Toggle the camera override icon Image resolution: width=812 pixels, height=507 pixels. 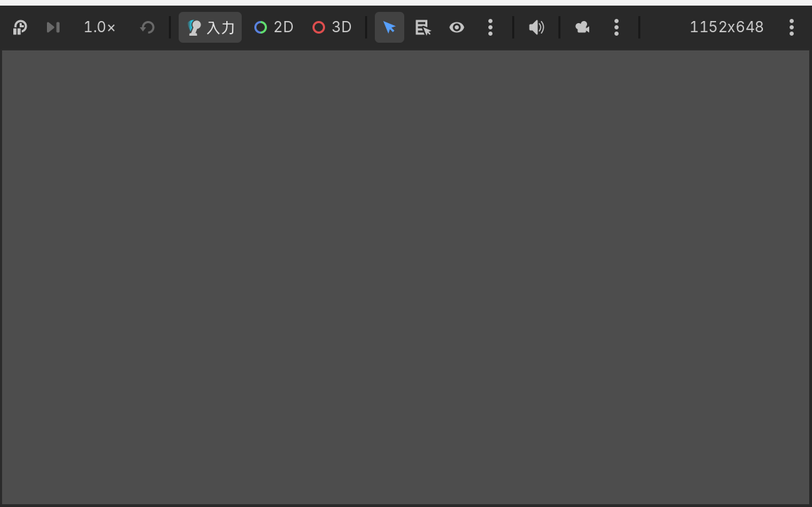point(583,27)
